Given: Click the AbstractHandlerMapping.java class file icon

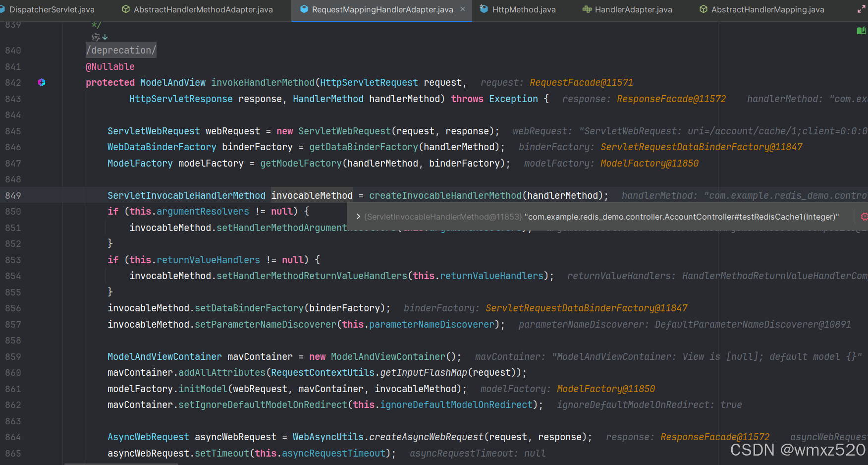Looking at the screenshot, I should (704, 9).
